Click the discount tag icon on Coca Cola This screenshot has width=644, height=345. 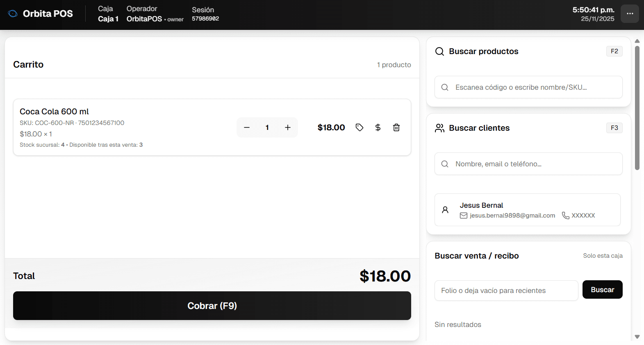pos(360,127)
